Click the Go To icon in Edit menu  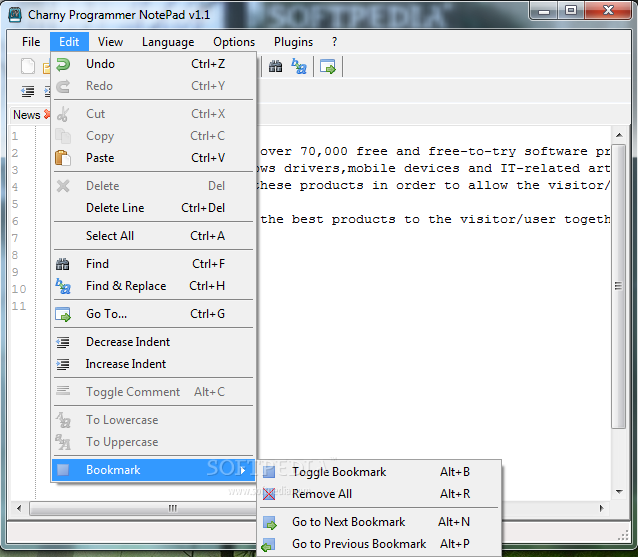[63, 315]
